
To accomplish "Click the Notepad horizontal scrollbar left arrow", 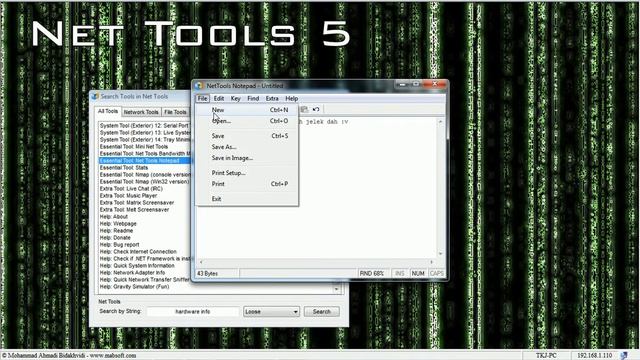I will point(201,262).
